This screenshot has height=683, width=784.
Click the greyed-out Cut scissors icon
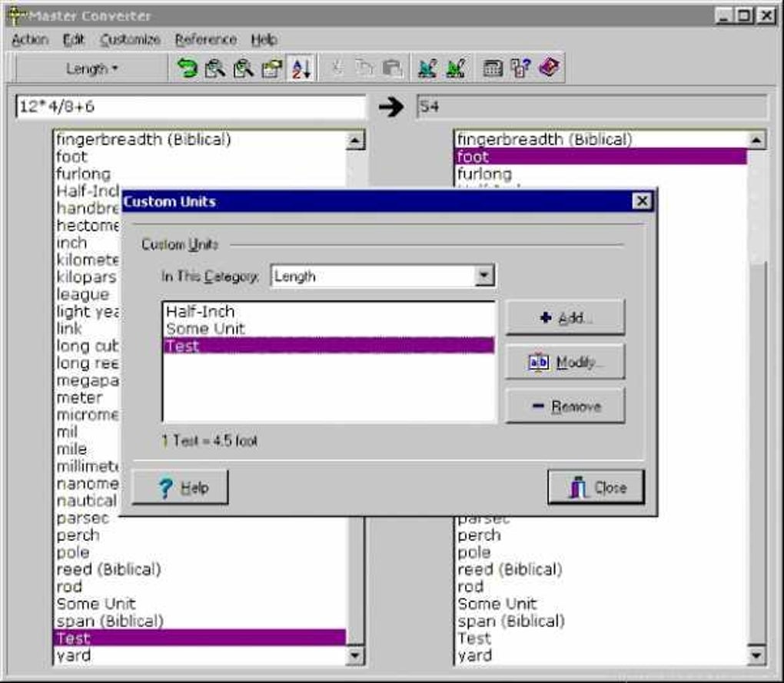(x=337, y=68)
